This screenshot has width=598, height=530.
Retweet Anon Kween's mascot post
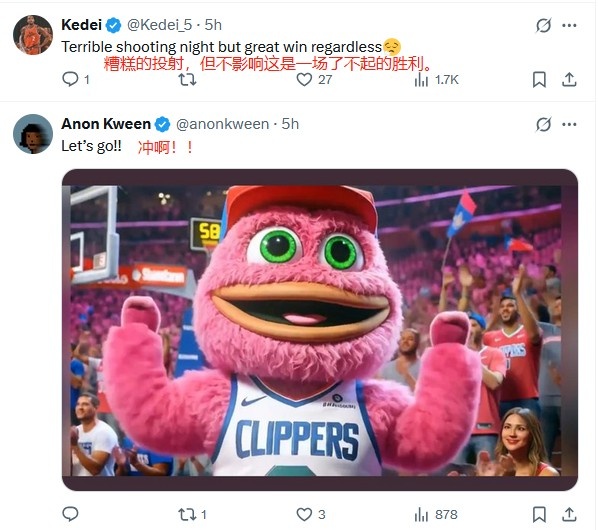tap(187, 515)
